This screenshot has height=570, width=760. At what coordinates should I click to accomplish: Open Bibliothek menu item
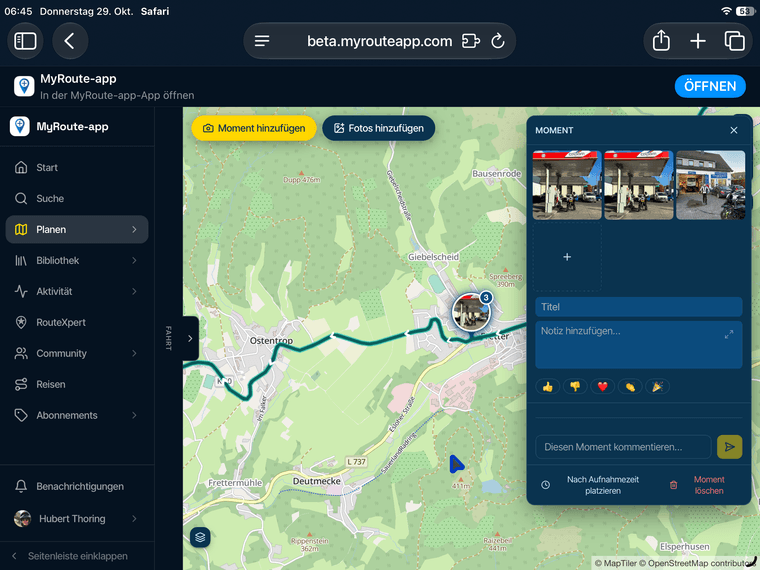[77, 261]
